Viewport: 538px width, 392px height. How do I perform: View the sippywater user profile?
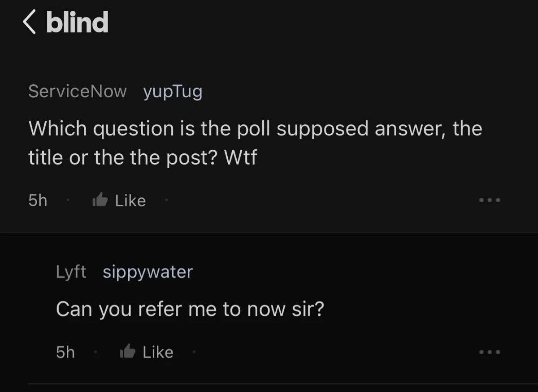148,272
